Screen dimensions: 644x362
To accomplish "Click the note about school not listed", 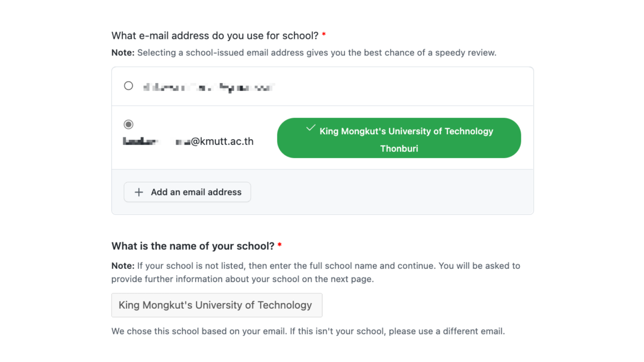I will tap(316, 272).
